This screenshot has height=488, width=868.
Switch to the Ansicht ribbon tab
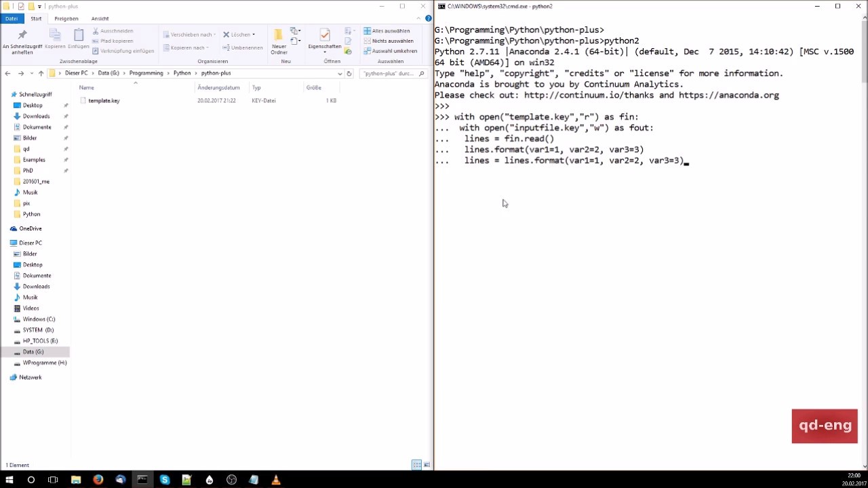pos(100,18)
